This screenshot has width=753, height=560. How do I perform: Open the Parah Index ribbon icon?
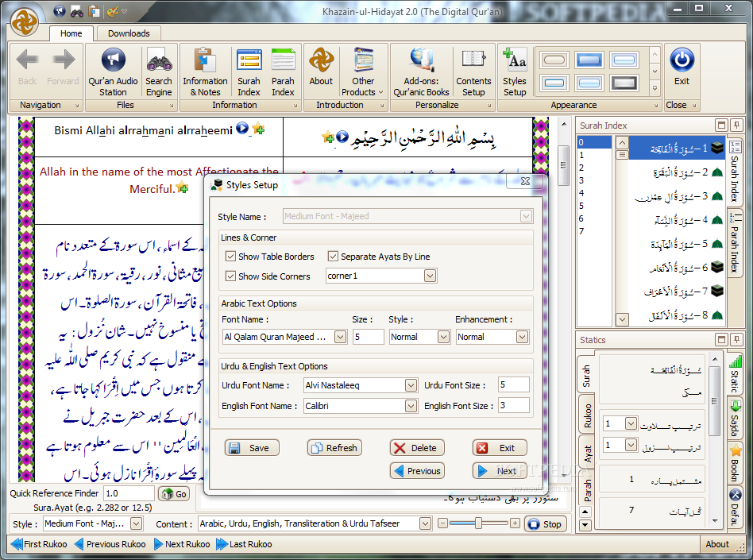[x=283, y=72]
